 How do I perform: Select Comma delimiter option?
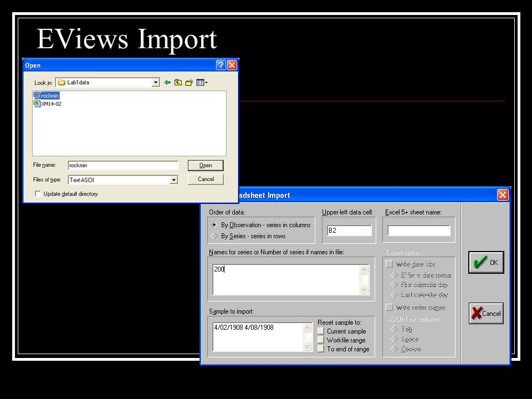tap(406, 349)
